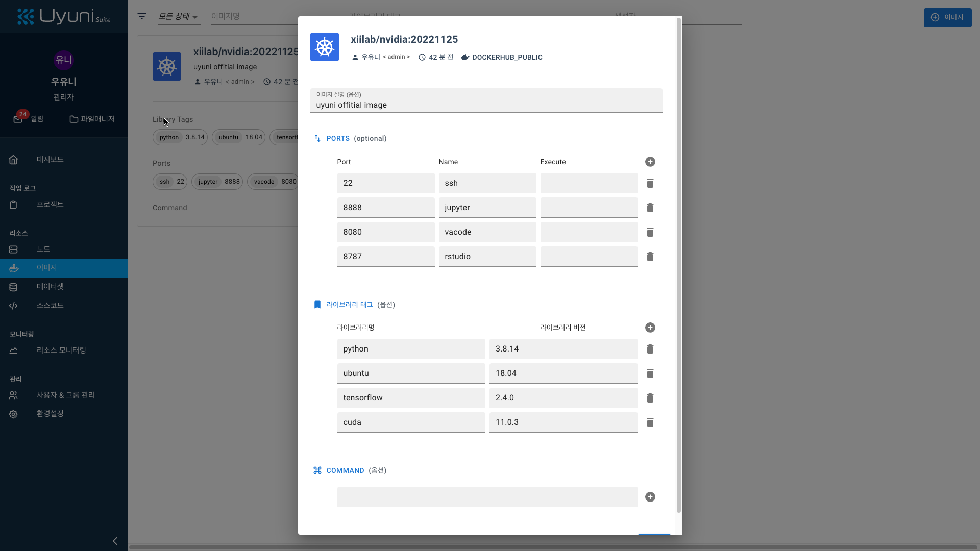Screen dimensions: 980x551
Task: Go to 대시보드 in sidebar
Action: click(64, 160)
